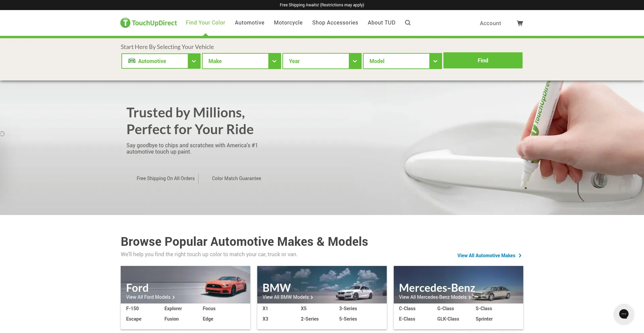The image size is (644, 333).
Task: Open the chat support bubble
Action: click(624, 314)
